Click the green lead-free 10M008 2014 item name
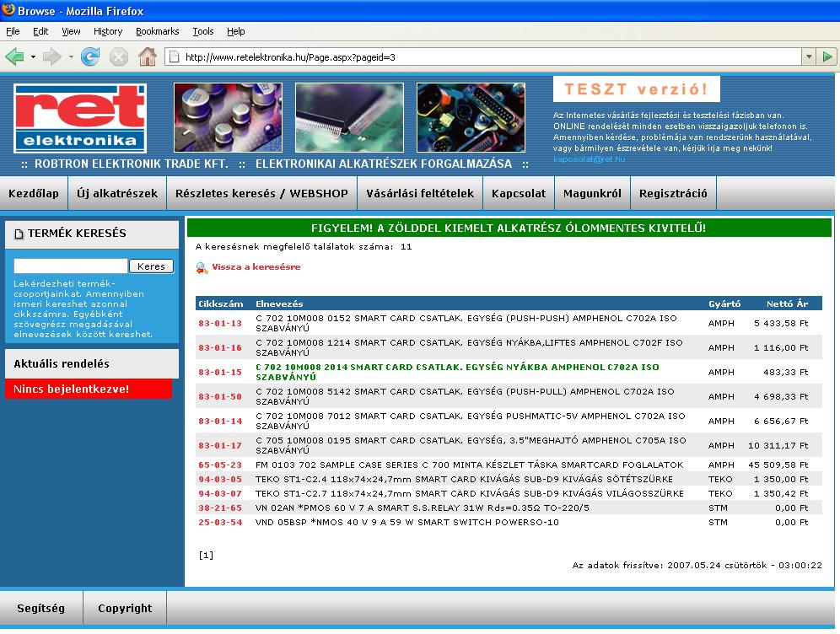Image resolution: width=840 pixels, height=634 pixels. coord(457,372)
